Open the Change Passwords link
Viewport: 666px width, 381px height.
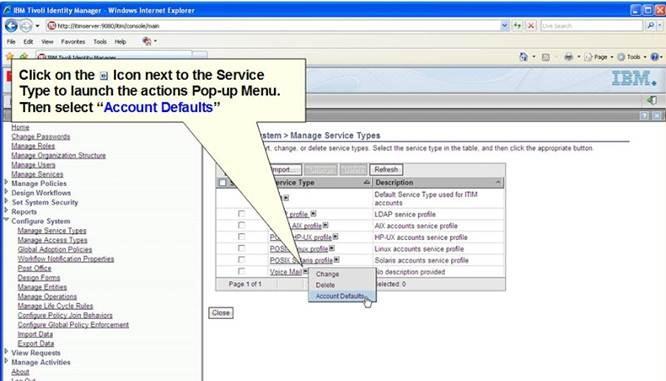40,137
